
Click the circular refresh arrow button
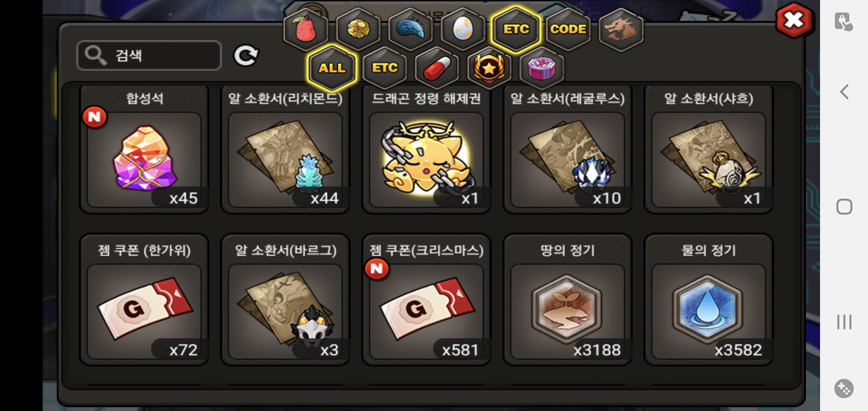[x=246, y=56]
